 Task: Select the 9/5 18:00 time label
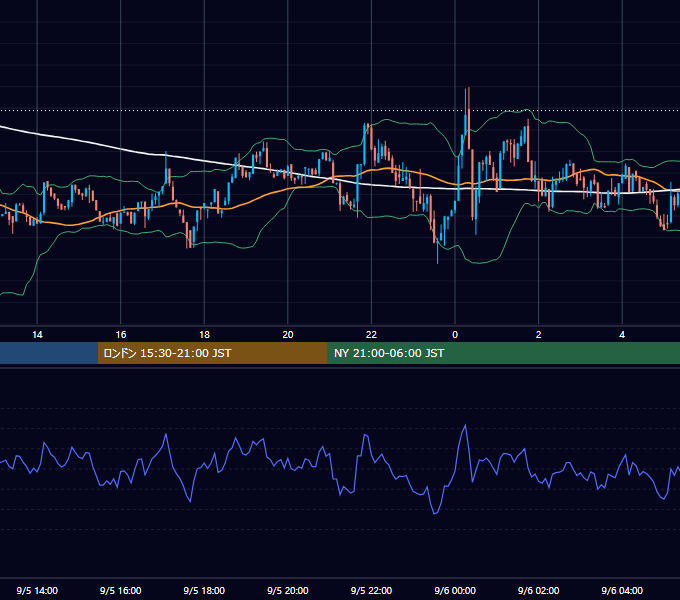click(204, 590)
